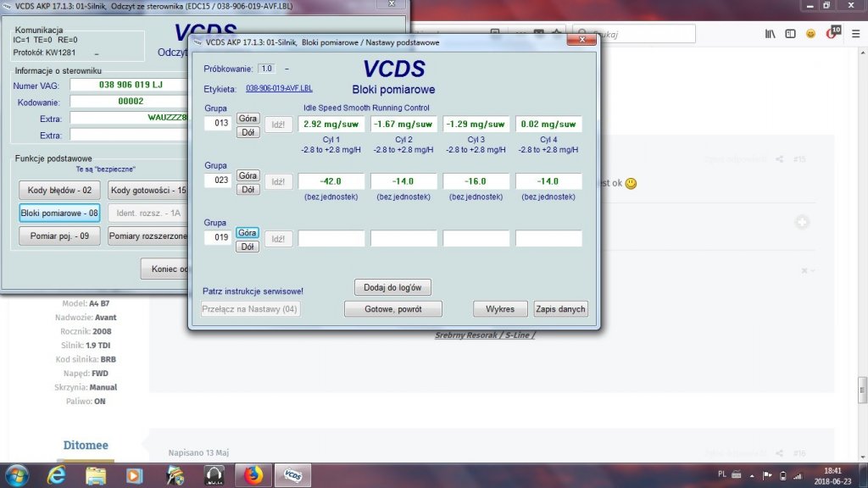Open the Firefox hamburger menu
Screen dimensions: 868x488
point(856,34)
